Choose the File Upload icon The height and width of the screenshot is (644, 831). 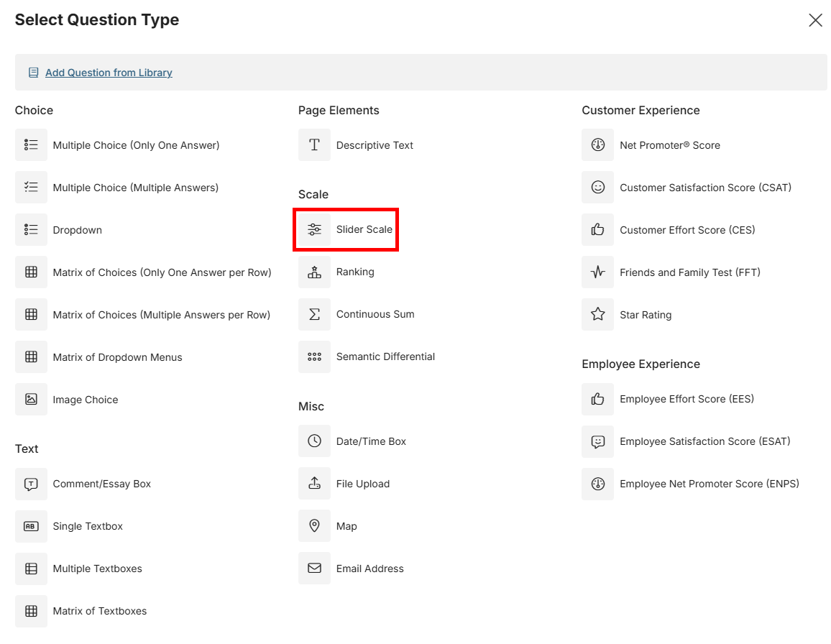[314, 484]
